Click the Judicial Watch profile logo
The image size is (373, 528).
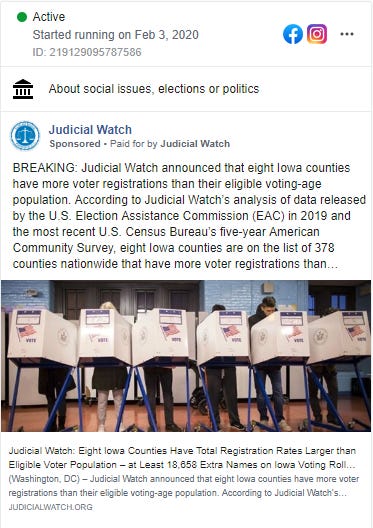(25, 136)
